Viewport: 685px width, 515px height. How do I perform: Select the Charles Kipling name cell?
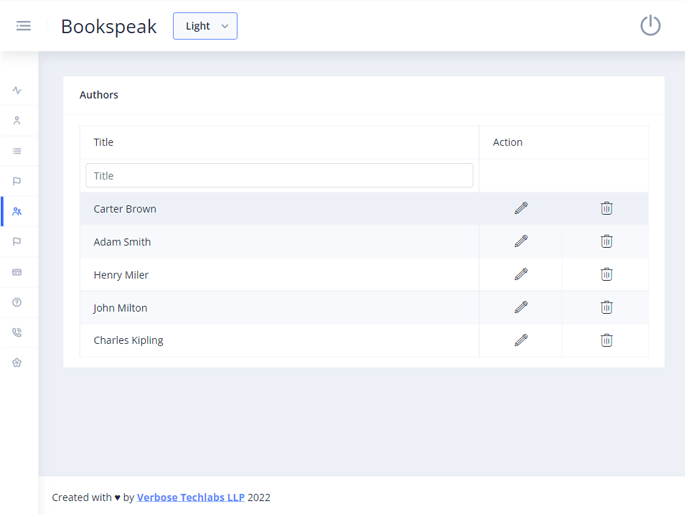tap(280, 340)
